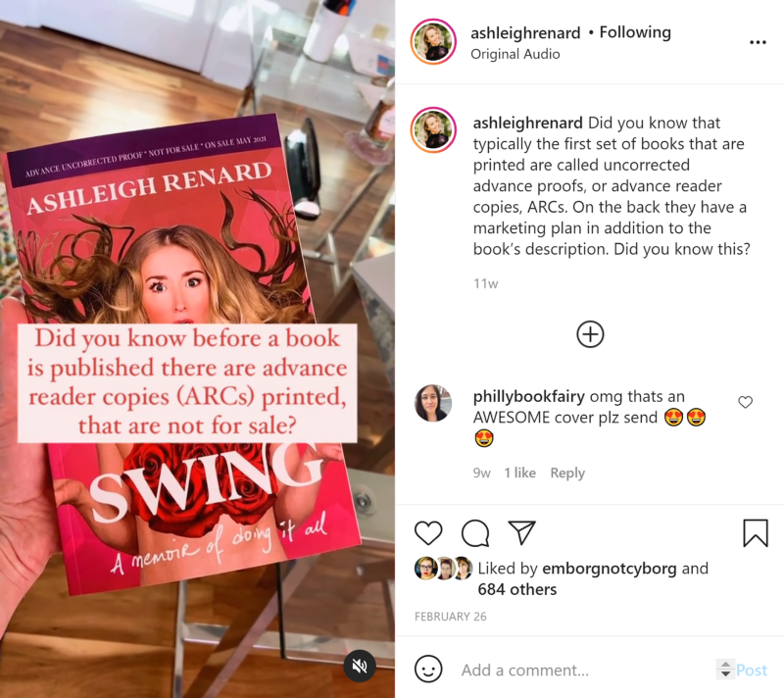Unmute the video audio

coord(360,666)
